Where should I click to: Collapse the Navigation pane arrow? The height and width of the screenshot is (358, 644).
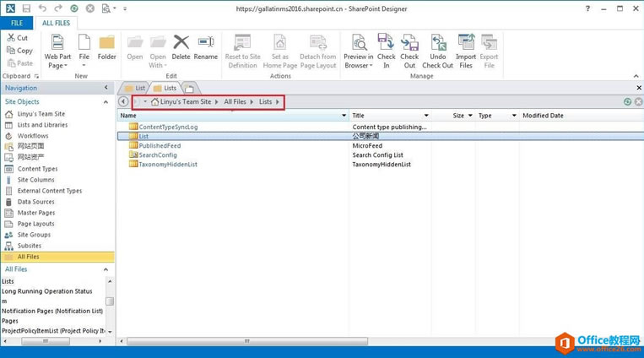106,88
